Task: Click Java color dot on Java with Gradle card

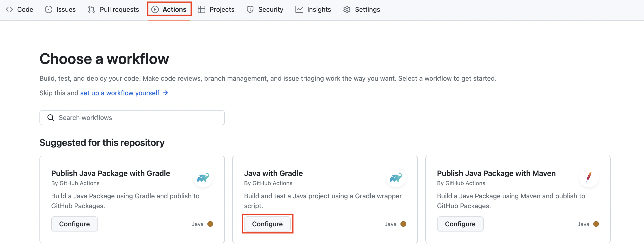Action: click(403, 224)
